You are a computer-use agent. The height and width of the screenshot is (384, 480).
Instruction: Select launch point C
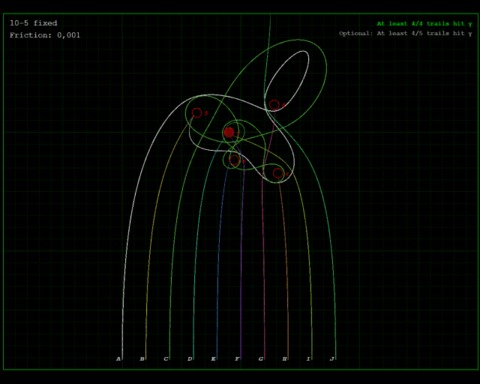tap(166, 359)
